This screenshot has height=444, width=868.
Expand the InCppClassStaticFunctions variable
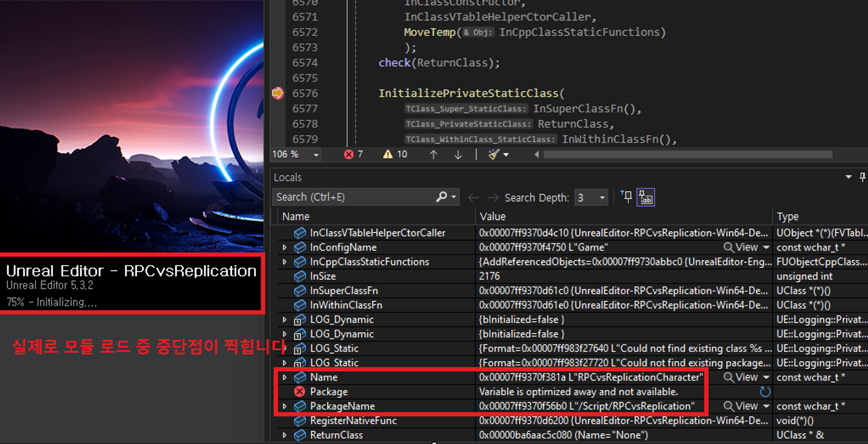[285, 262]
